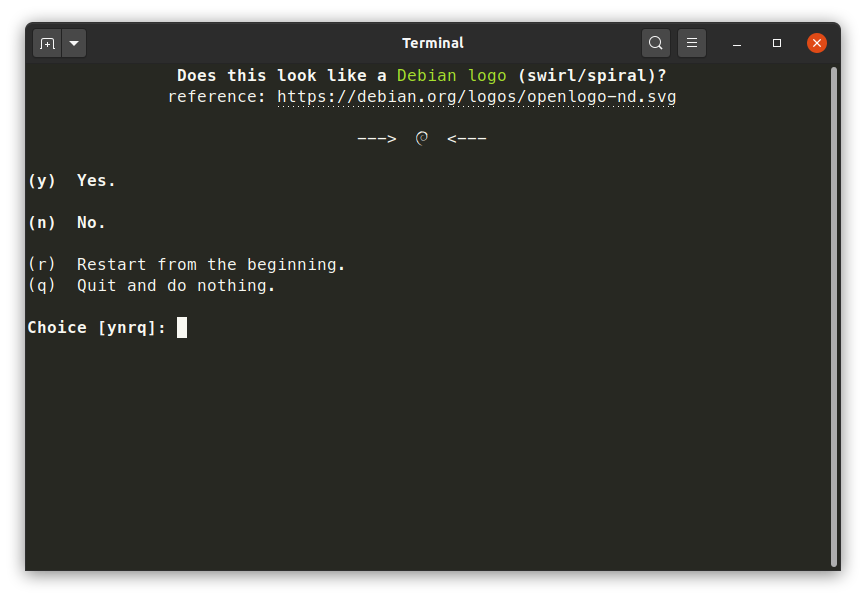Viewport: 866px width, 599px height.
Task: Click the magnifying glass to find text
Action: click(x=655, y=43)
